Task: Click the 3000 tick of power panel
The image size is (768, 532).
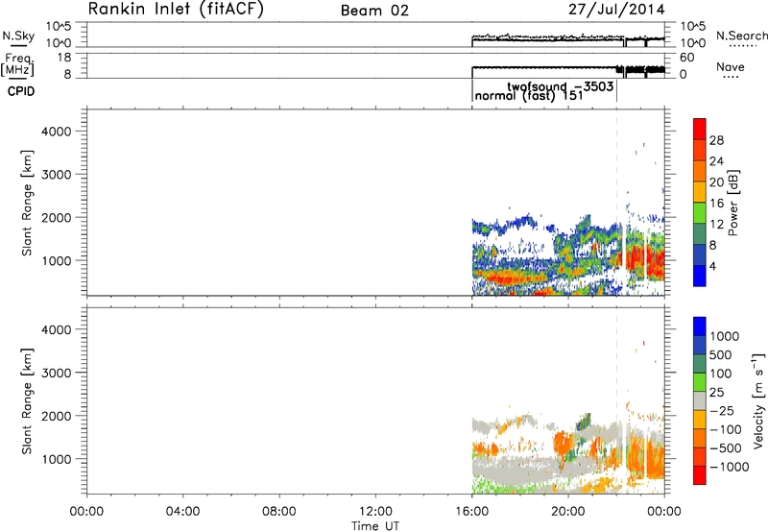Action: [x=57, y=175]
